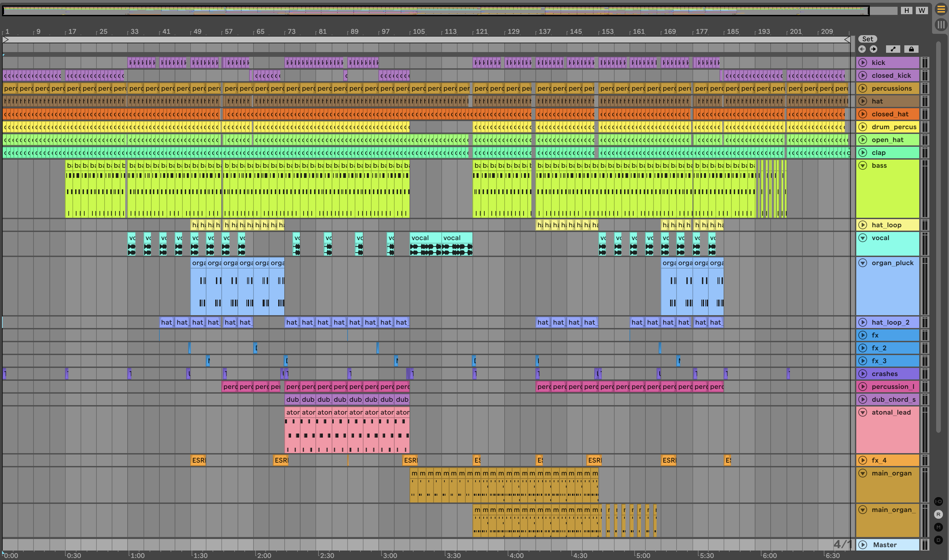This screenshot has height=560, width=949.
Task: Toggle Optimize Arrangement Height (H)
Action: tap(906, 10)
